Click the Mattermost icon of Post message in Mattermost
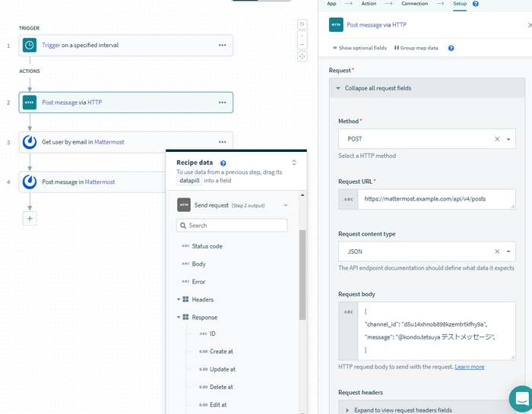Image resolution: width=532 pixels, height=414 pixels. click(30, 182)
